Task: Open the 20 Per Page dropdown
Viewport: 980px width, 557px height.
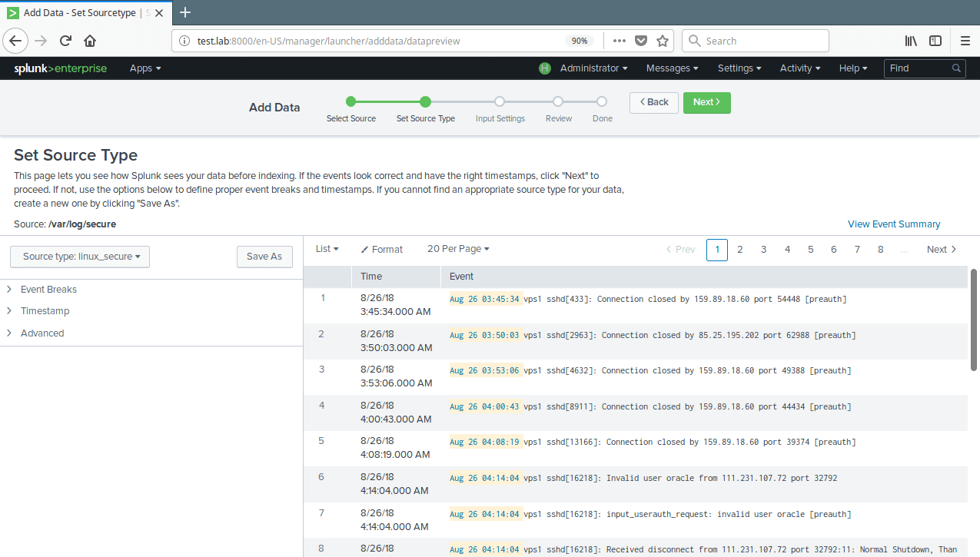Action: pos(458,249)
